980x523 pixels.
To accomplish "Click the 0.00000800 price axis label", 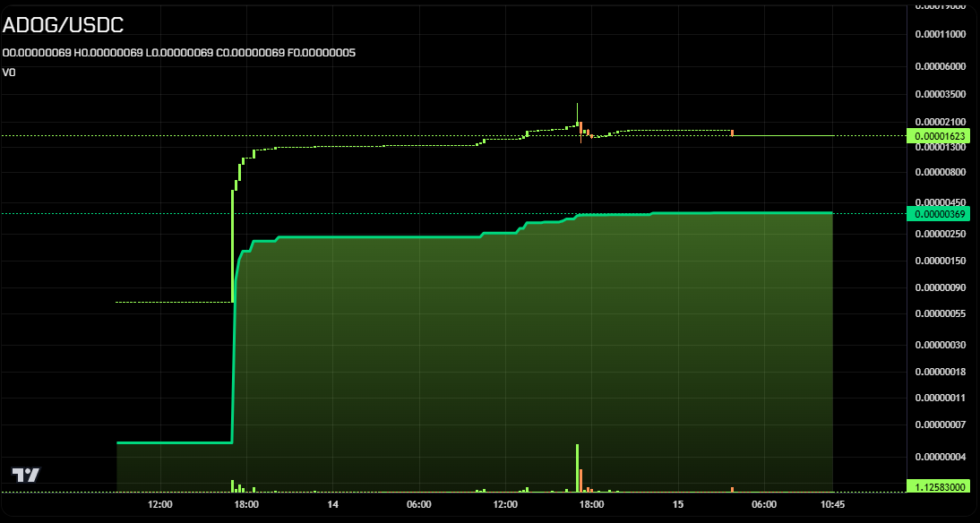I will [940, 173].
